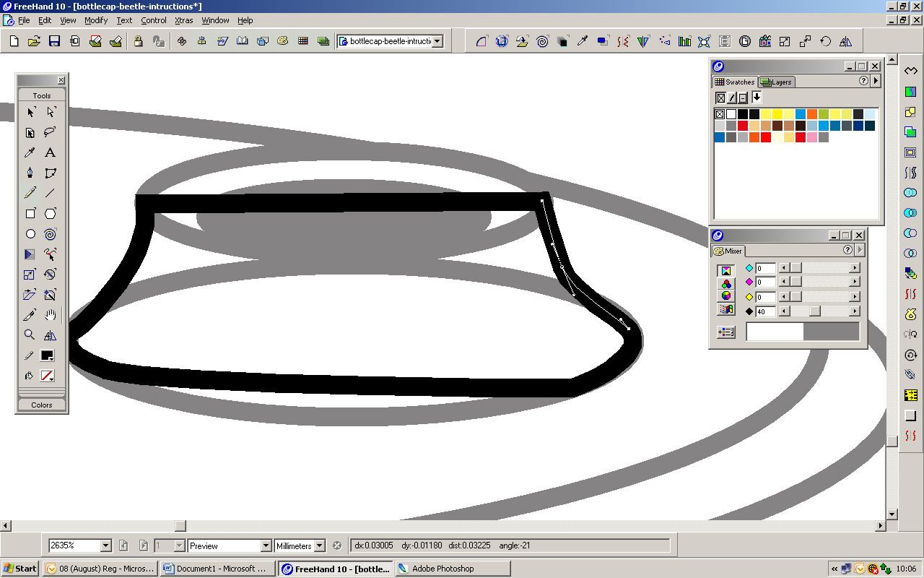Pick the Eyedropper tool
Viewport: 924px width, 578px height.
[x=30, y=152]
